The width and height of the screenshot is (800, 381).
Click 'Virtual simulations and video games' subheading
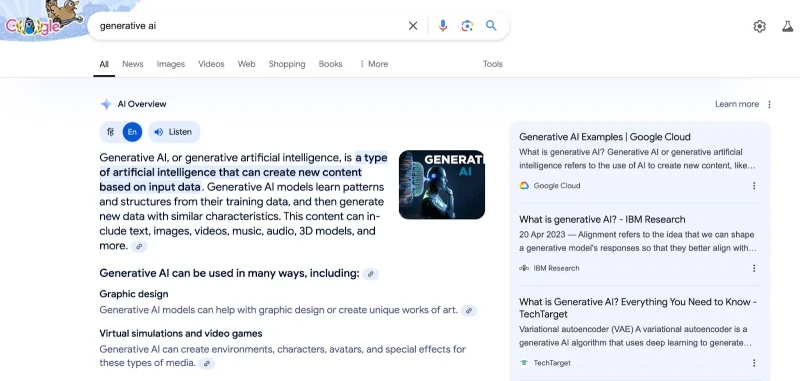181,334
